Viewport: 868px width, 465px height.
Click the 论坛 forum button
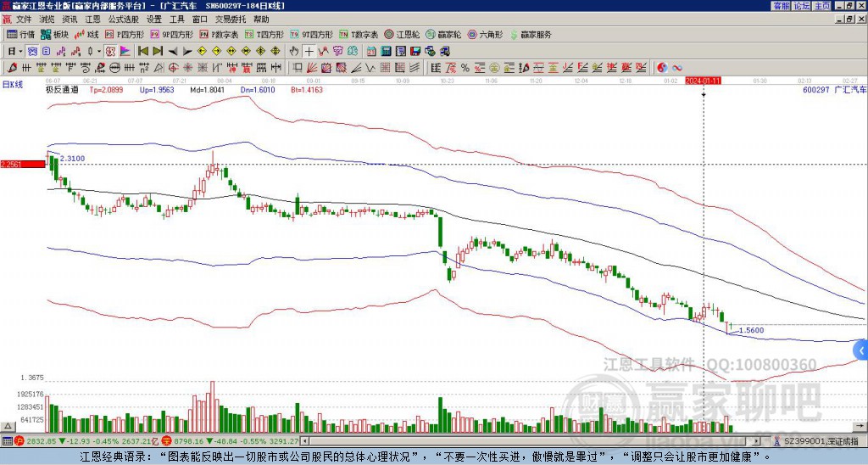pos(802,6)
